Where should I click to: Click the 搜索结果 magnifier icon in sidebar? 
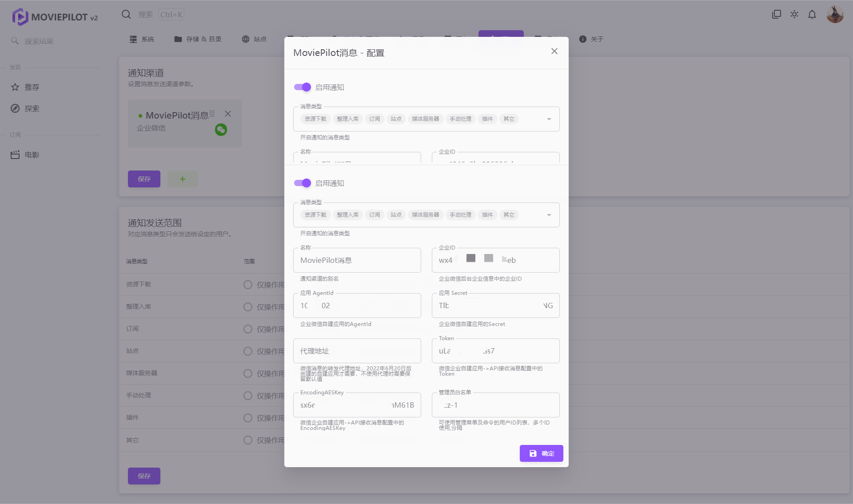coord(15,41)
